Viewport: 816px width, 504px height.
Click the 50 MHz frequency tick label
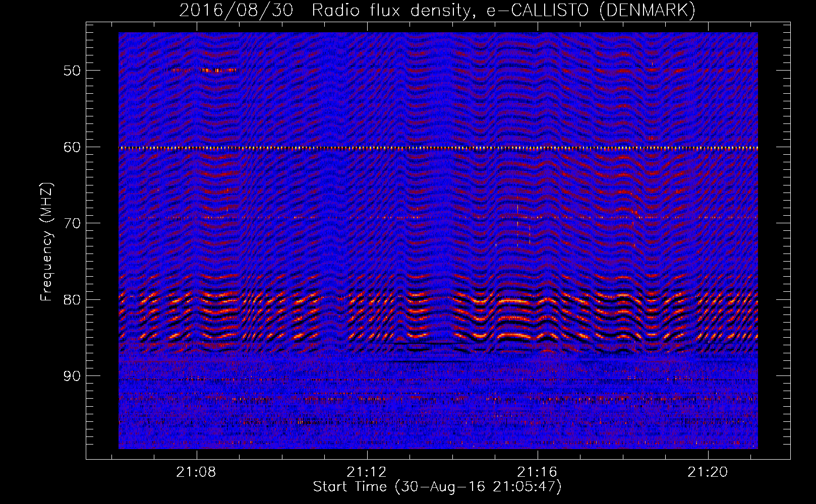click(x=72, y=71)
